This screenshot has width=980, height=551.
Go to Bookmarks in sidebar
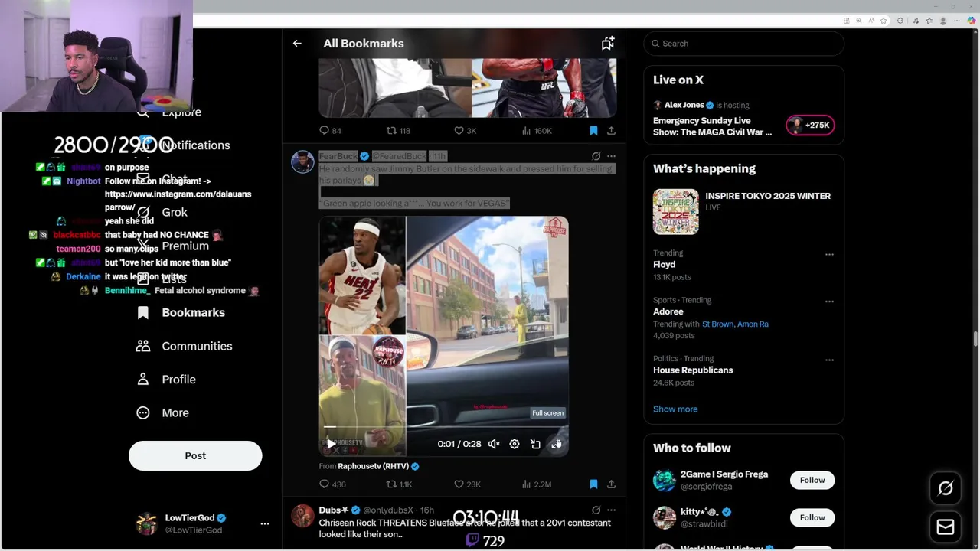pos(181,312)
